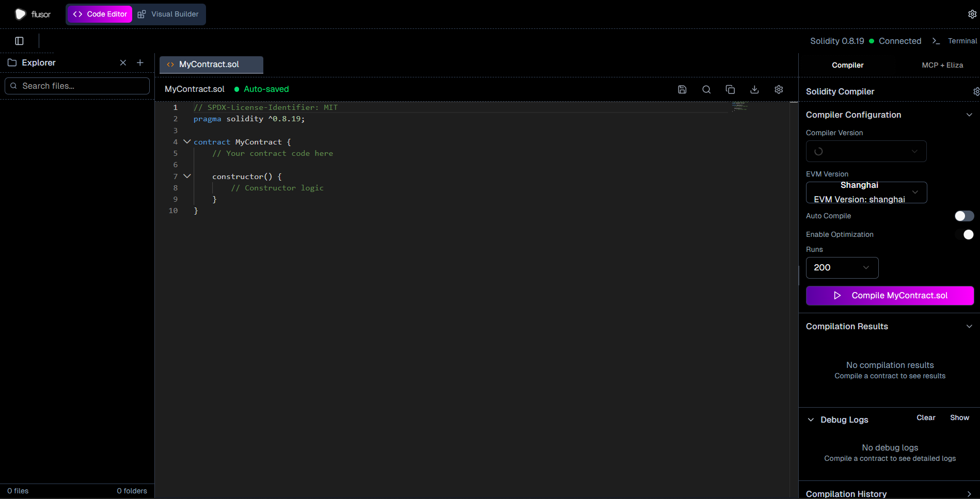Collapse the Debug Logs section
Viewport: 980px width, 499px height.
811,420
